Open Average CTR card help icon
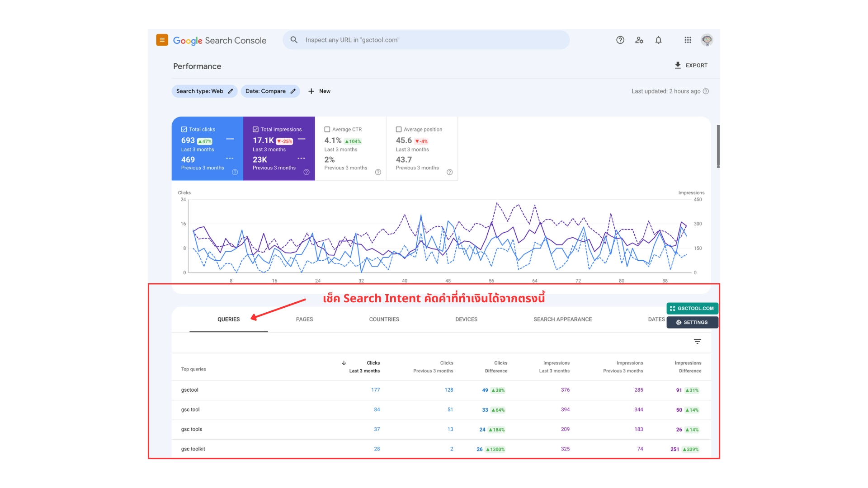 pos(378,172)
